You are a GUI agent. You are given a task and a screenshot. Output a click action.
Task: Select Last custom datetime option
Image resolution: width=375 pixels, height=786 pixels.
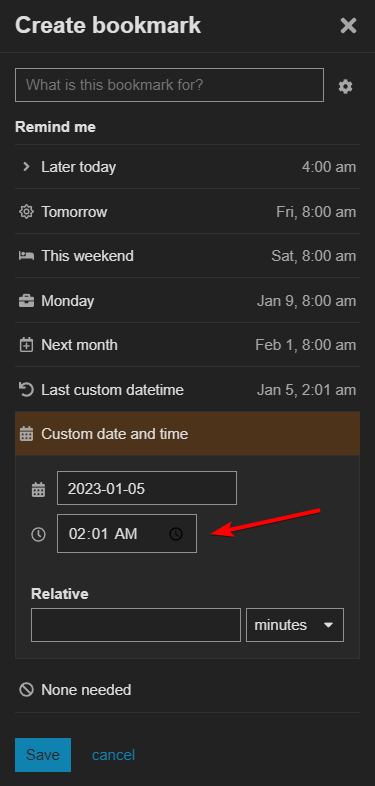(x=188, y=389)
